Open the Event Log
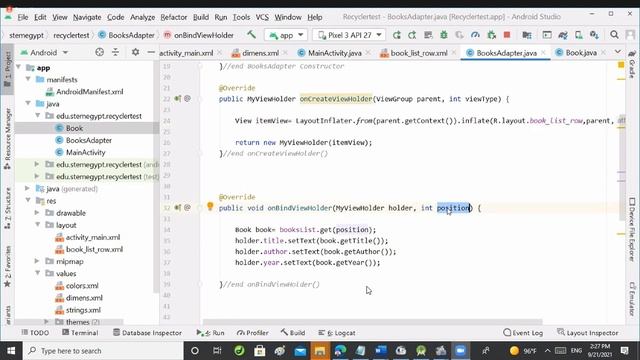Screen dimensions: 640x360 click(x=523, y=333)
